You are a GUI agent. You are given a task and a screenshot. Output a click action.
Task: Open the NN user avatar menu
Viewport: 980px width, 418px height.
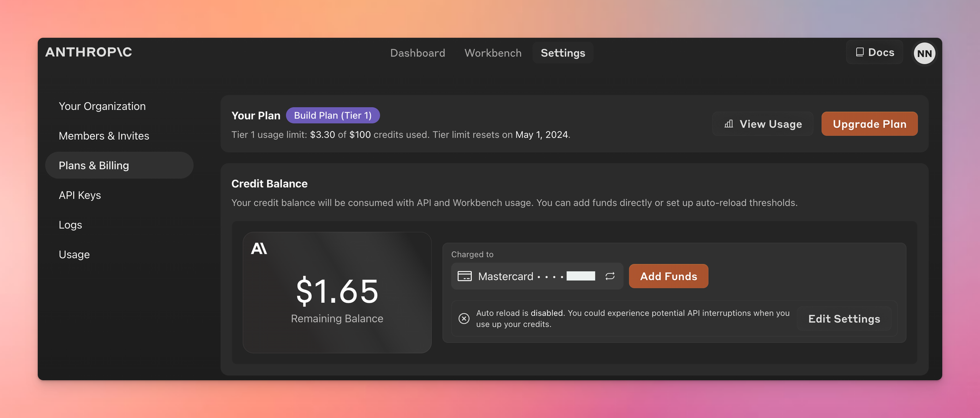point(924,53)
